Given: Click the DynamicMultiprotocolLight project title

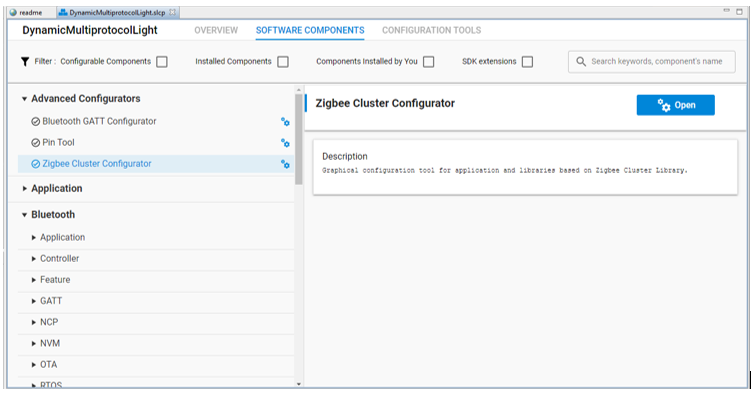Looking at the screenshot, I should click(x=90, y=30).
